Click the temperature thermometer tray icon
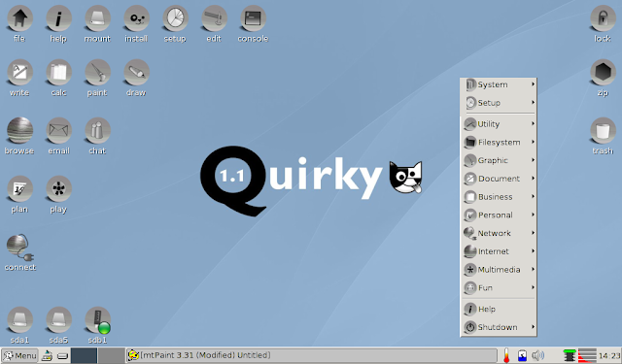 506,355
